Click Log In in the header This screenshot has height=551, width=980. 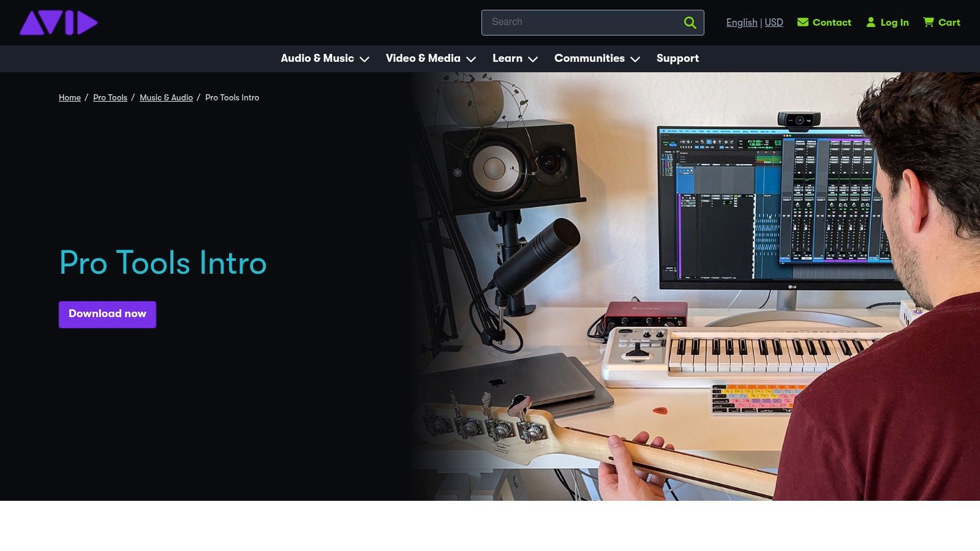pyautogui.click(x=895, y=22)
